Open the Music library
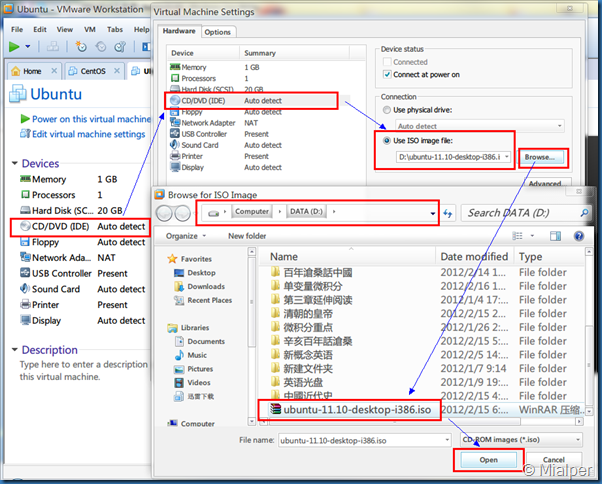The image size is (602, 484). [191, 355]
